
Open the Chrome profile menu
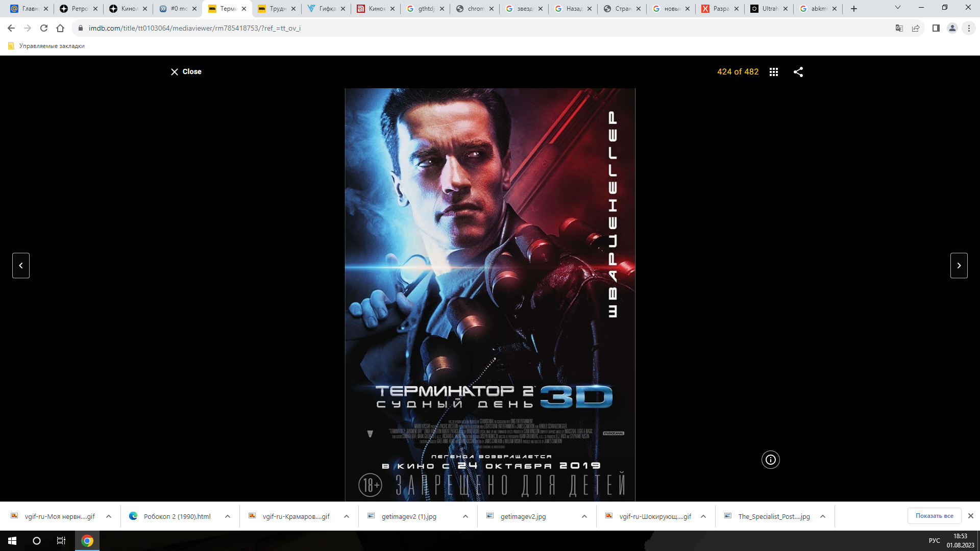(x=952, y=28)
